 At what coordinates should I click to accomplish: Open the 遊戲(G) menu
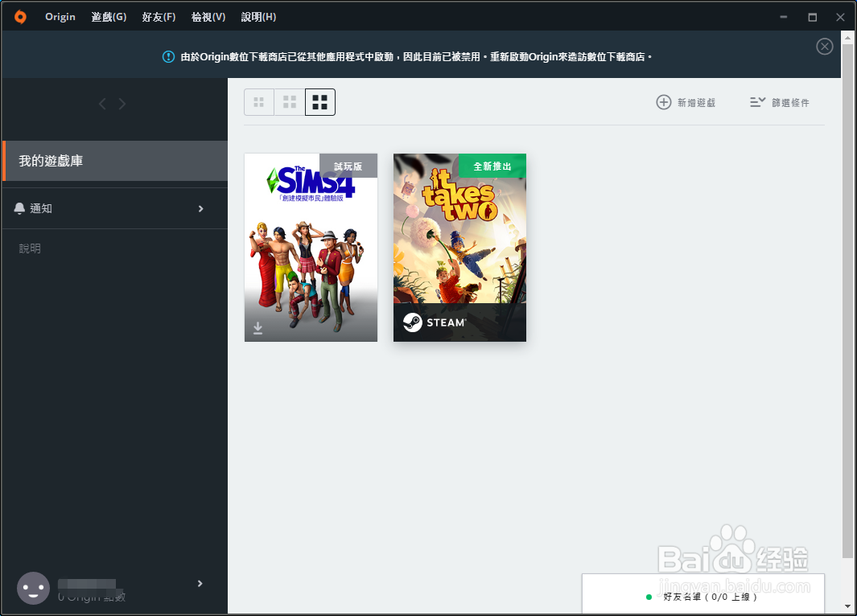[109, 17]
